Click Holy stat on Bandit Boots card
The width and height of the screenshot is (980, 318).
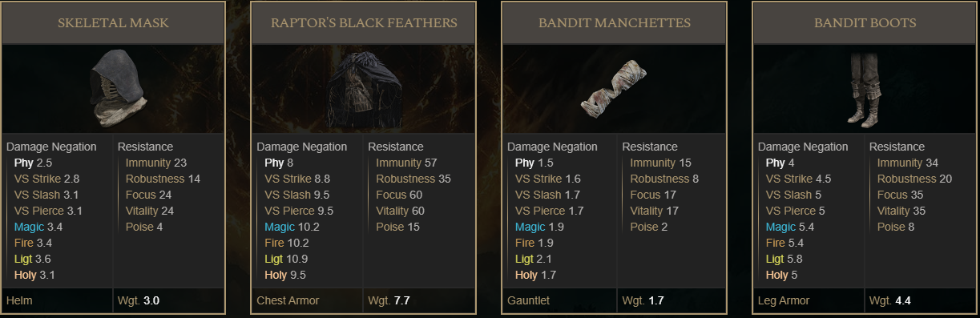coord(777,275)
